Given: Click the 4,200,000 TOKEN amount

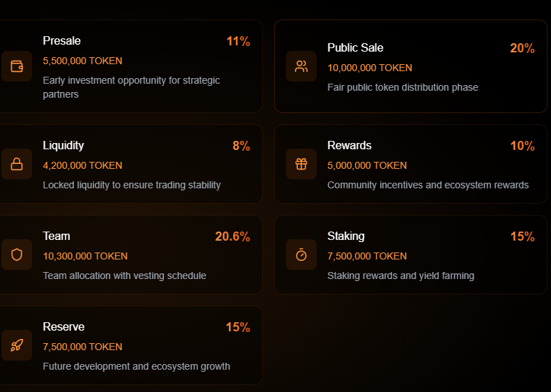Looking at the screenshot, I should point(82,165).
